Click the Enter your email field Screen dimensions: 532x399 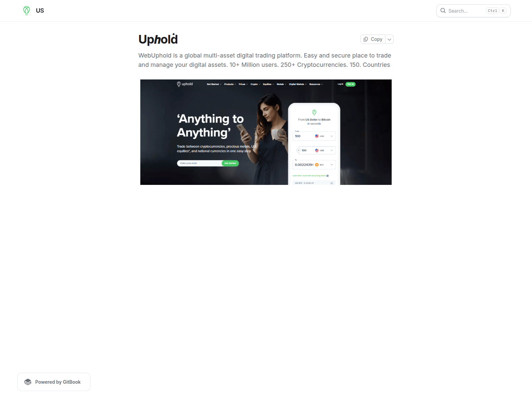[199, 163]
